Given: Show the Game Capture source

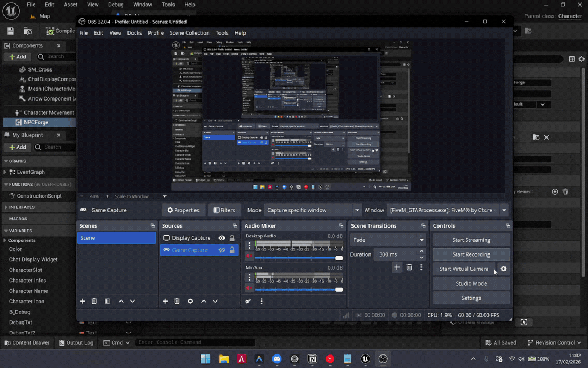Looking at the screenshot, I should pos(222,250).
